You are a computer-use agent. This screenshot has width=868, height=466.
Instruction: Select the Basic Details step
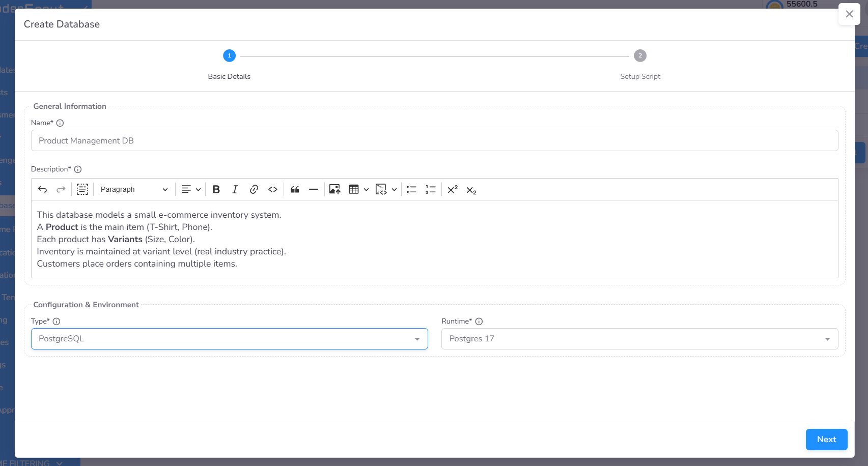pyautogui.click(x=229, y=56)
